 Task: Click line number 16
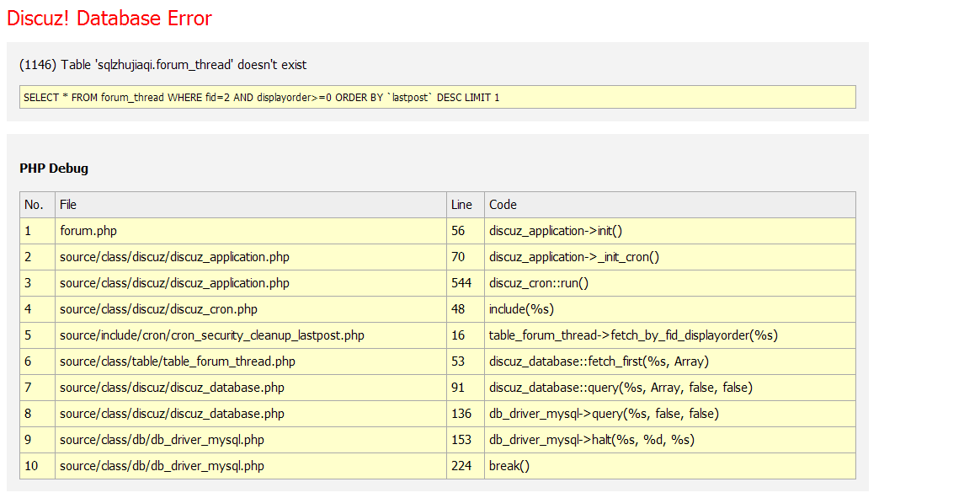click(466, 335)
